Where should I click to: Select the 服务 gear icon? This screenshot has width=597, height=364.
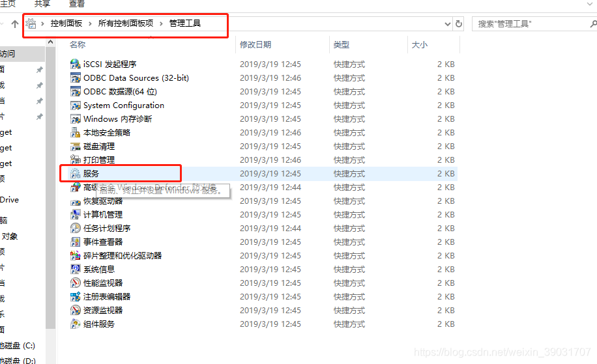[76, 173]
